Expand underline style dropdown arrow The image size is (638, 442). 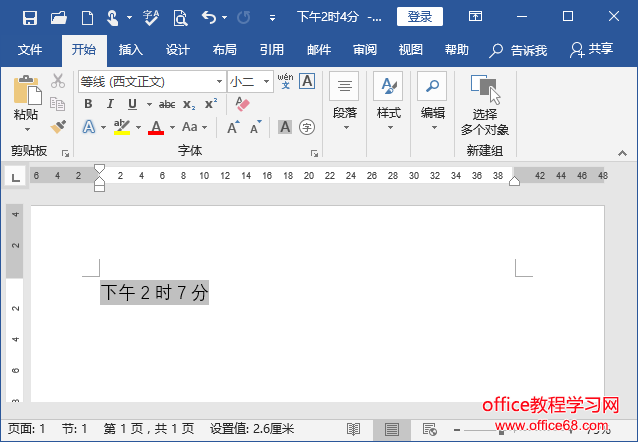pyautogui.click(x=149, y=105)
